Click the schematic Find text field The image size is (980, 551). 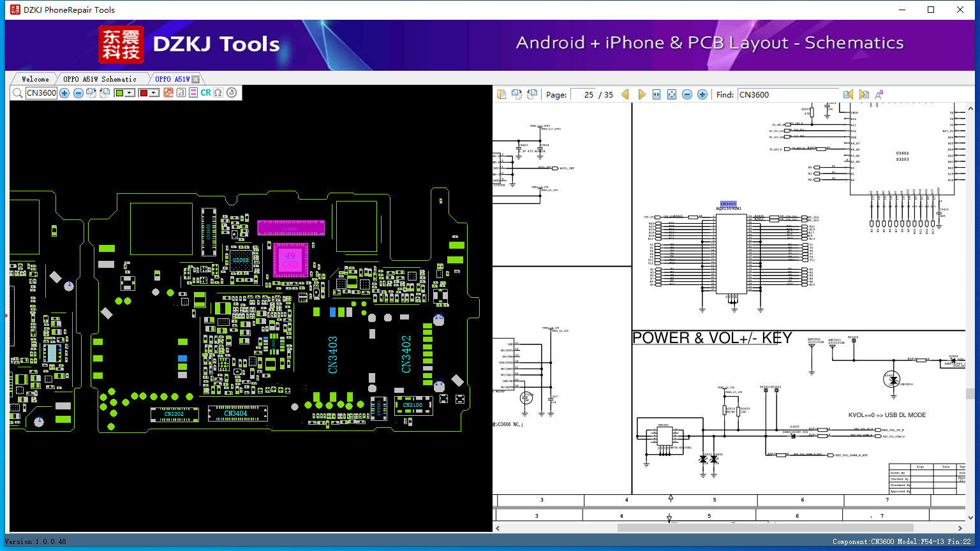788,94
